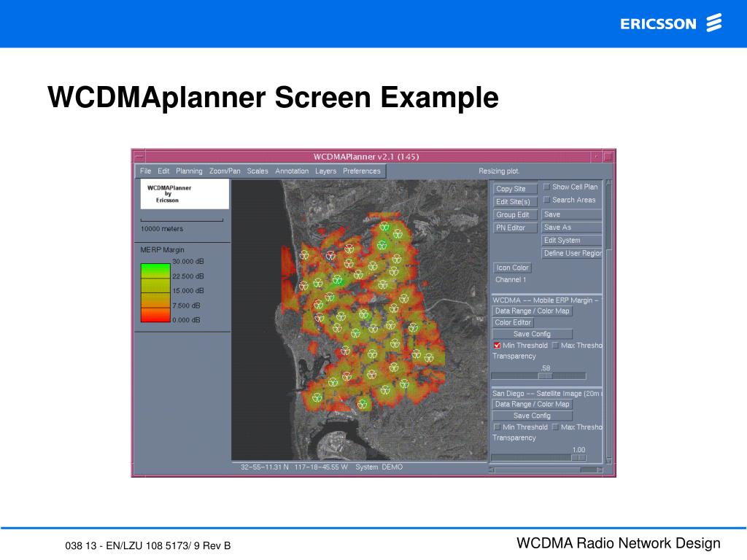Click the 10000 meters scale label

(x=162, y=229)
